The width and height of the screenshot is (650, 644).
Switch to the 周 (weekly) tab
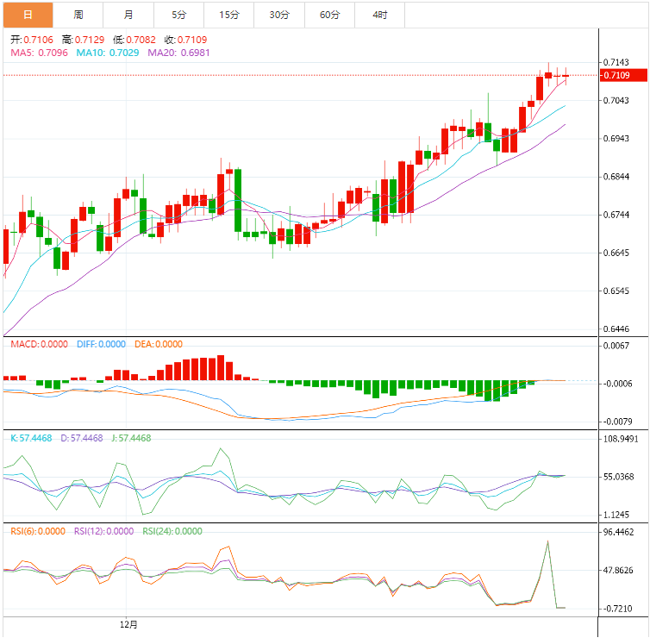tap(78, 15)
